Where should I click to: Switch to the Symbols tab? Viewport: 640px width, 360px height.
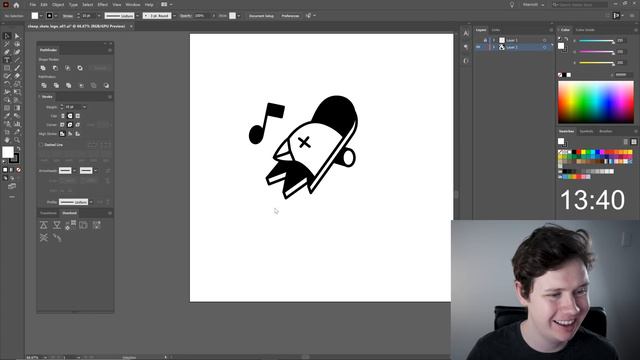[x=587, y=131]
